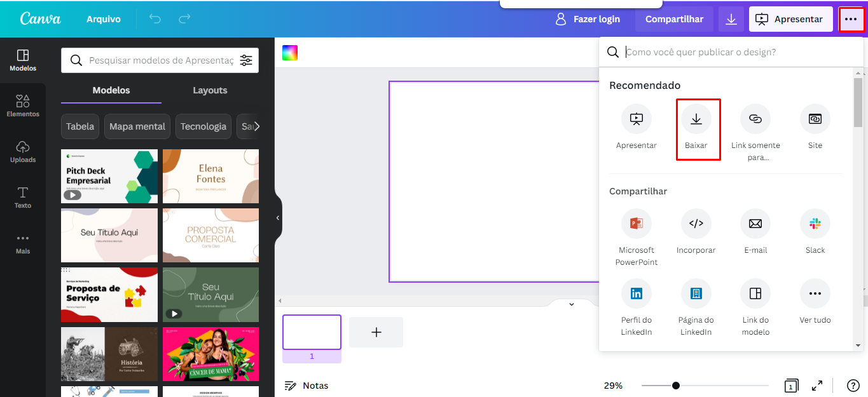Open the Mais sidebar panel
The image size is (868, 397).
coord(23,243)
